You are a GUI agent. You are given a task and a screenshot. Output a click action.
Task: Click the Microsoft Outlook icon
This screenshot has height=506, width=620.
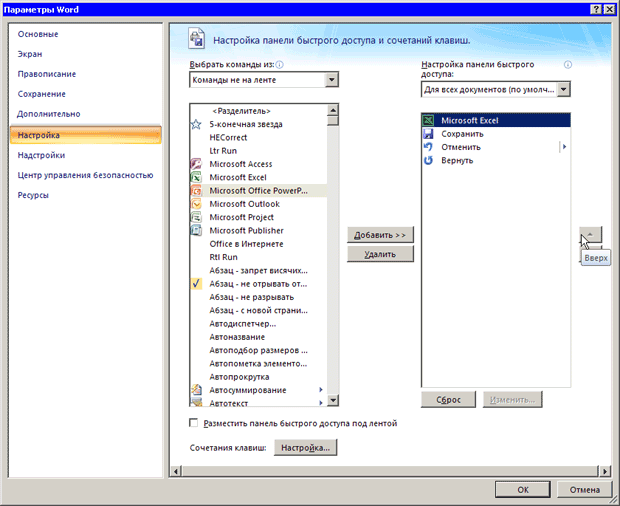(x=196, y=204)
